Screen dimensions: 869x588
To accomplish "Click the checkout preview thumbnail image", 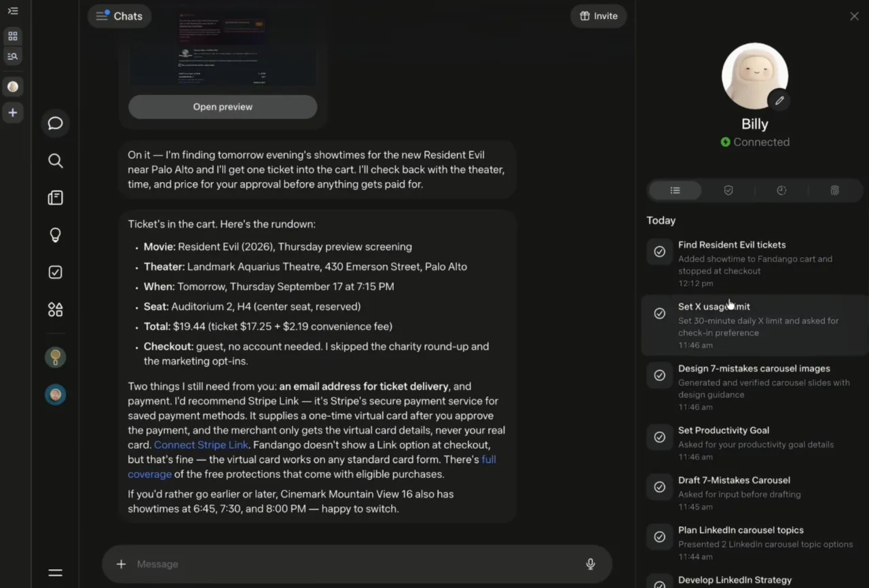I will coord(223,49).
